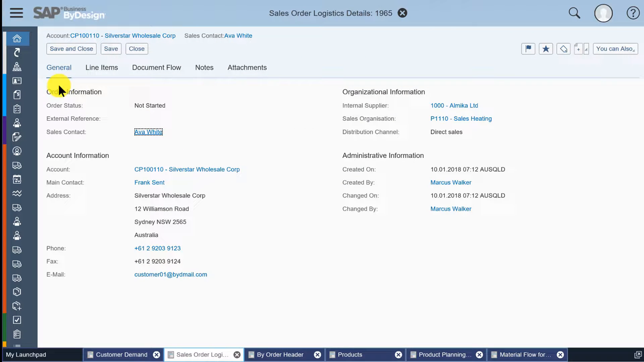Switch to the General tab
The image size is (644, 362).
(59, 67)
